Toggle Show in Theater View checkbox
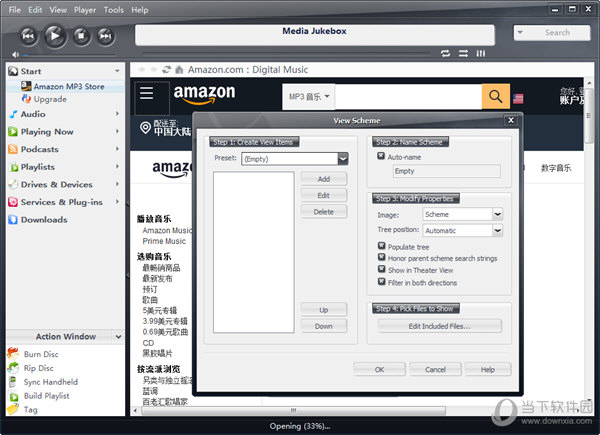Viewport: 600px width, 435px height. coord(382,269)
